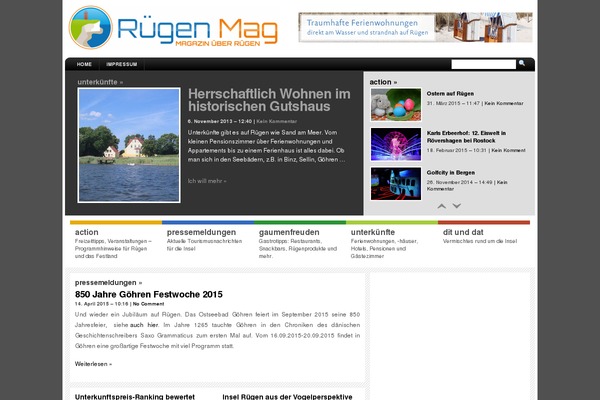Click the auch hier link in text
This screenshot has width=600, height=400.
144,325
